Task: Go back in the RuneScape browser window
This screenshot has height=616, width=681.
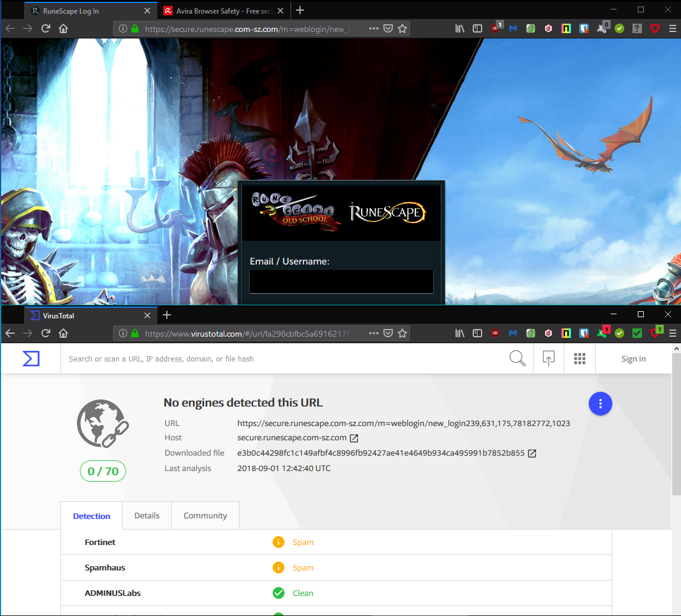Action: tap(11, 28)
